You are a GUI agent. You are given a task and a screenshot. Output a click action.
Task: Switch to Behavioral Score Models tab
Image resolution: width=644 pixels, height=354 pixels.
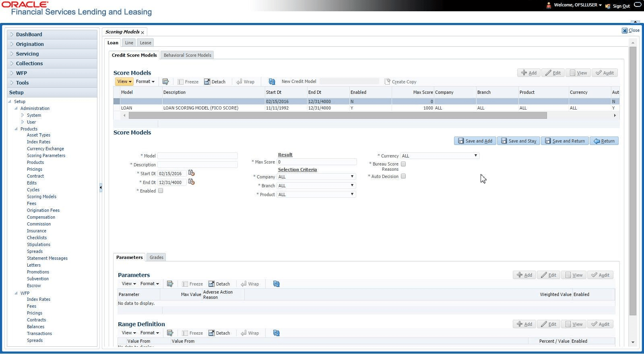tap(187, 55)
